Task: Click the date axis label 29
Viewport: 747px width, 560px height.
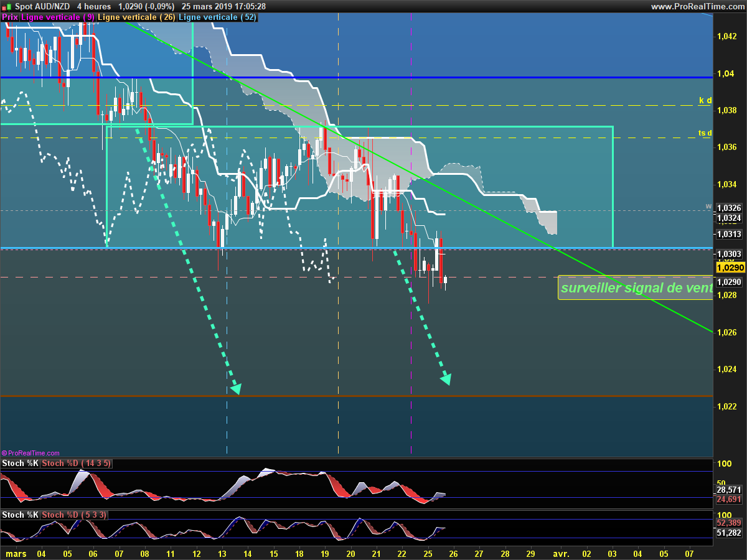Action: pos(530,553)
